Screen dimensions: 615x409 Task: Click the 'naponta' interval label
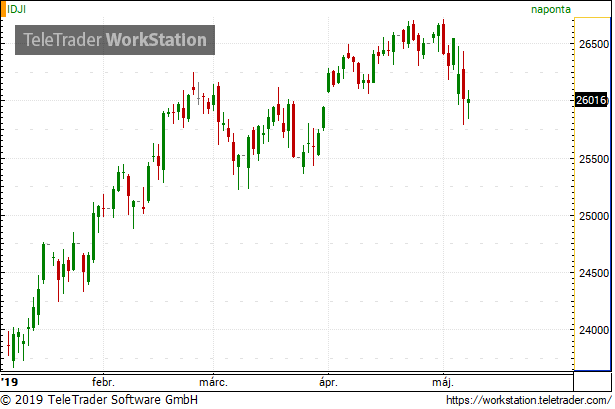551,9
